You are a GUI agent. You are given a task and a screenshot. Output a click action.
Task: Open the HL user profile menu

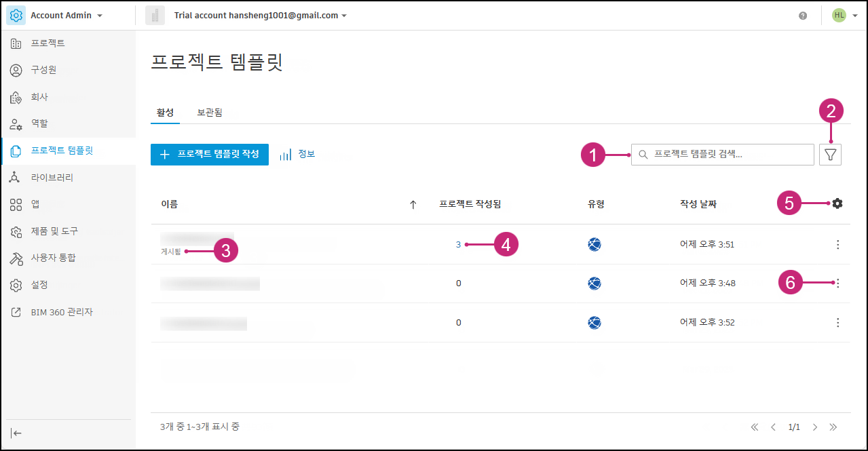844,16
